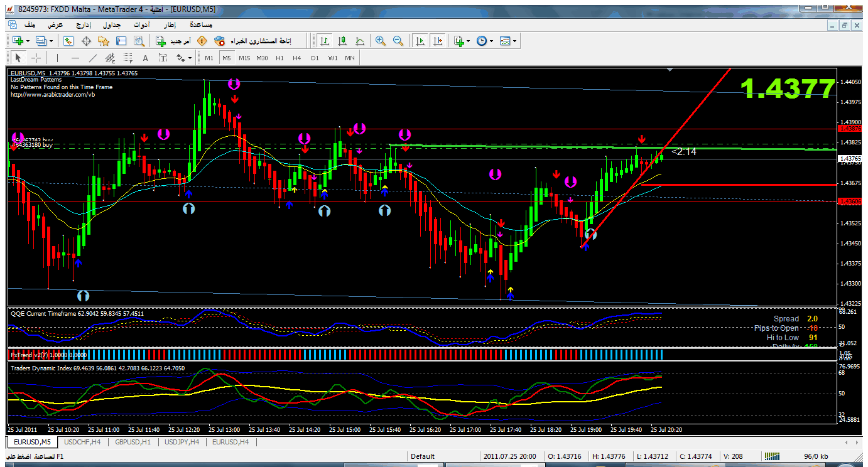Select the Trendline drawing tool
Image resolution: width=868 pixels, height=467 pixels.
[x=93, y=58]
